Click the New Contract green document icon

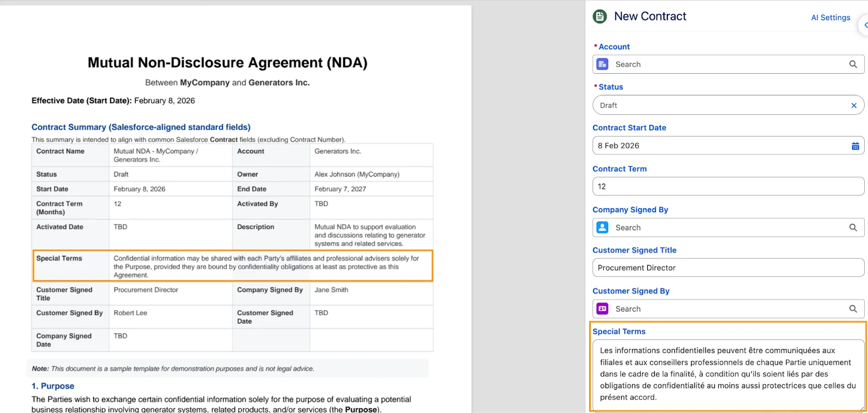click(600, 17)
